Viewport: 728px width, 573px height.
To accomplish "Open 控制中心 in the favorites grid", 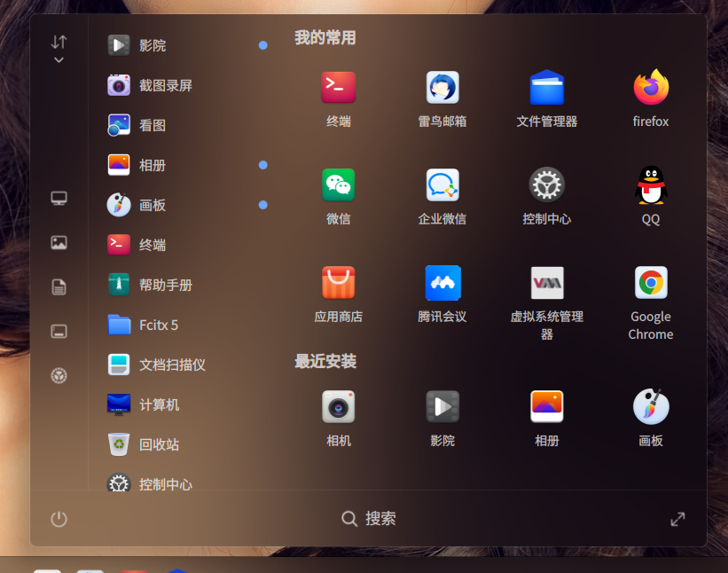I will coord(546,184).
